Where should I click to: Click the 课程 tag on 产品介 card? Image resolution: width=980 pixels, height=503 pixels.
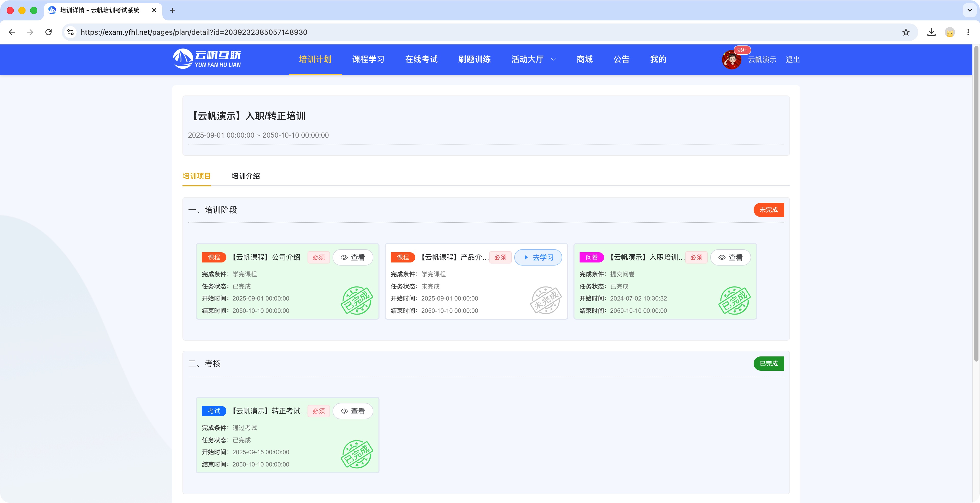tap(403, 258)
